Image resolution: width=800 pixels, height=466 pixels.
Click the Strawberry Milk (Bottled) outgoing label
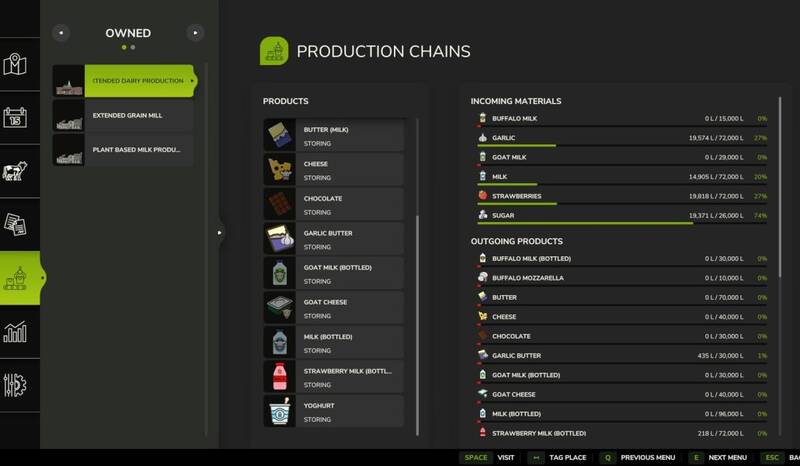coord(539,433)
